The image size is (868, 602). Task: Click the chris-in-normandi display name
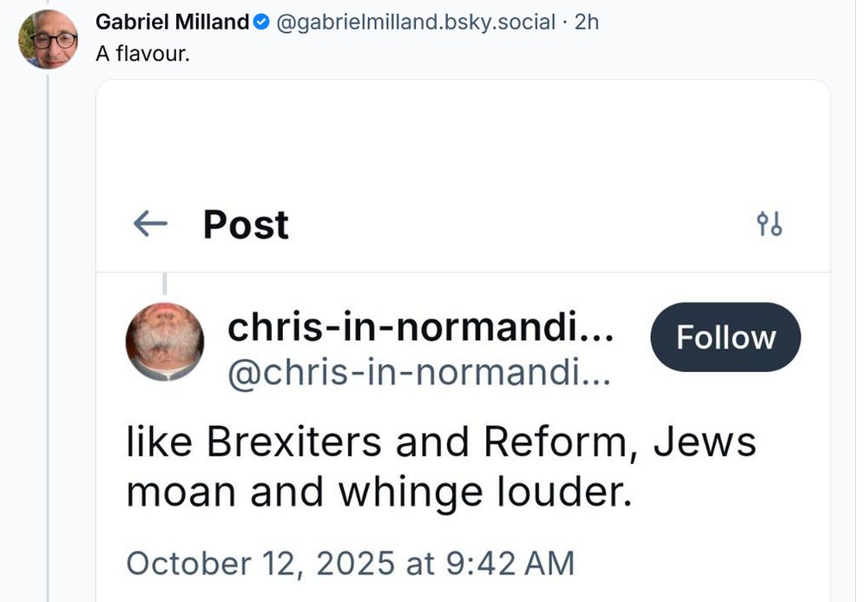[421, 328]
